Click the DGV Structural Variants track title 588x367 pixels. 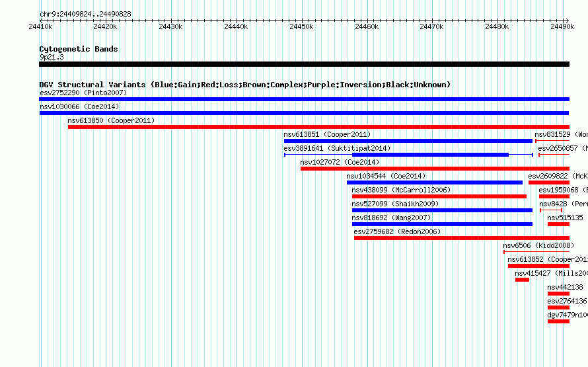coord(245,85)
